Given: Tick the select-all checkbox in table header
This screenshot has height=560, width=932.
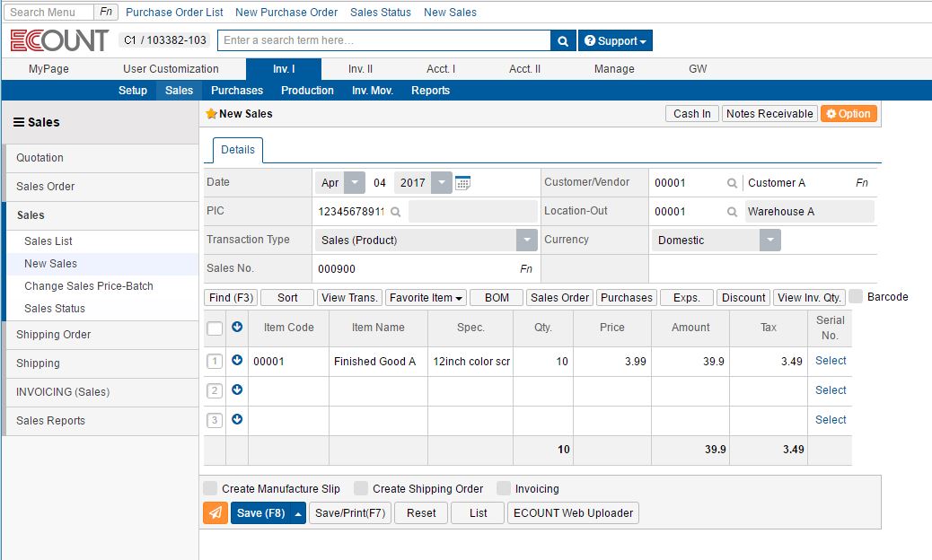Looking at the screenshot, I should tap(215, 328).
